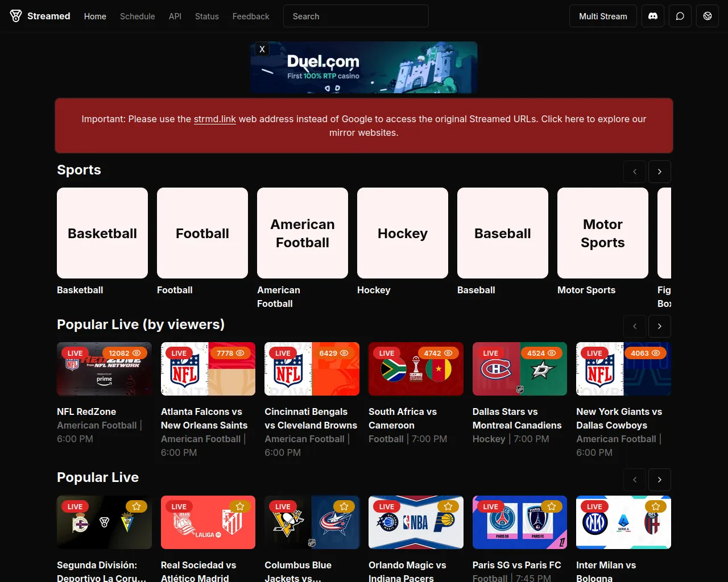Open South Africa vs Cameroon thumbnail

click(416, 369)
